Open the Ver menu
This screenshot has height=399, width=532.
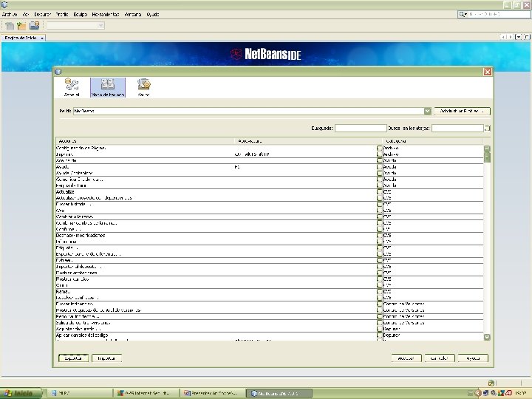(26, 14)
